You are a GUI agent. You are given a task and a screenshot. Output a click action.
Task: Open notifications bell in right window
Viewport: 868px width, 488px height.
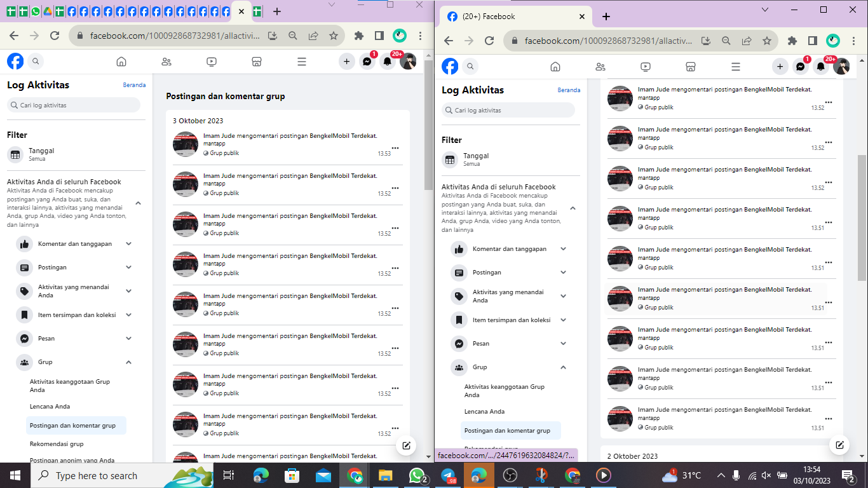821,67
